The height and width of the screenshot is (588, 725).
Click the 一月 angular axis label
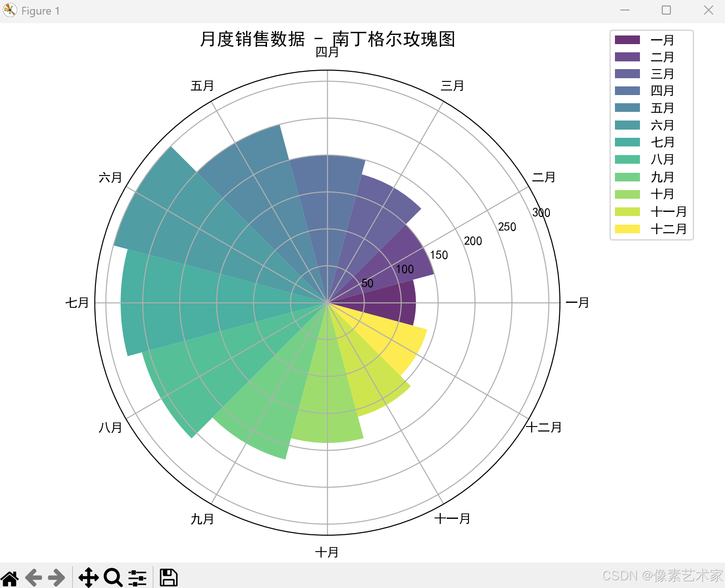(577, 302)
